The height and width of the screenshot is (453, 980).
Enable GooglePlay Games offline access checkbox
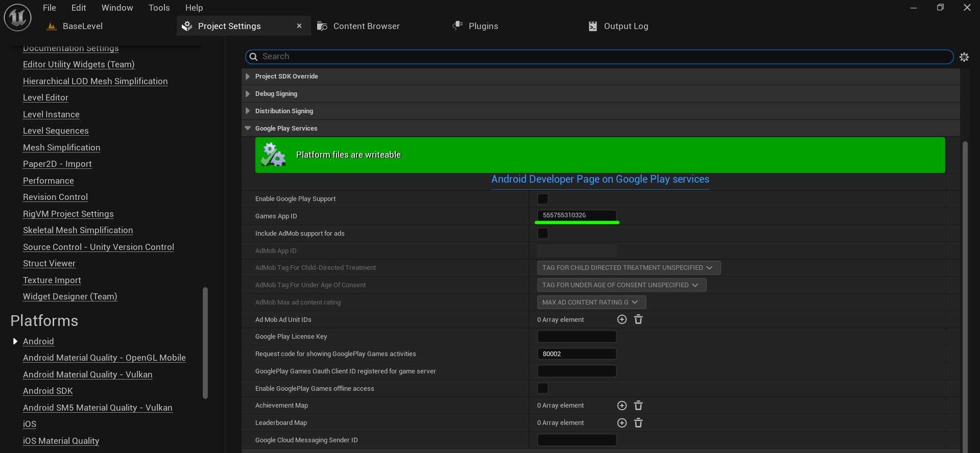(543, 389)
